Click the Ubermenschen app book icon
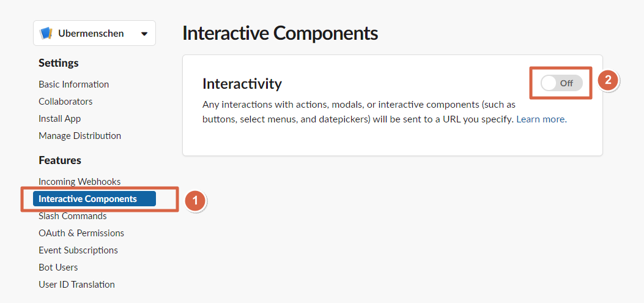This screenshot has width=644, height=303. pyautogui.click(x=46, y=34)
